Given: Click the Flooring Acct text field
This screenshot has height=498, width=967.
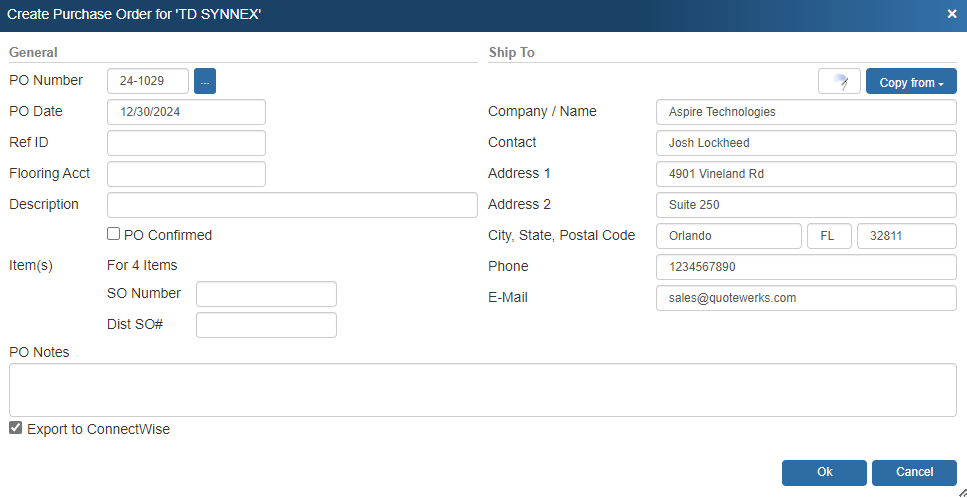Looking at the screenshot, I should click(186, 174).
